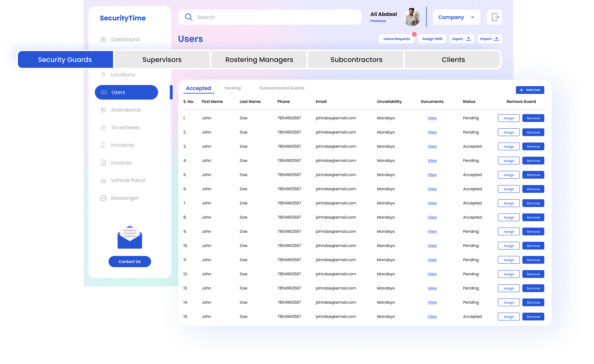
Task: Click the search magnifier icon
Action: point(189,17)
